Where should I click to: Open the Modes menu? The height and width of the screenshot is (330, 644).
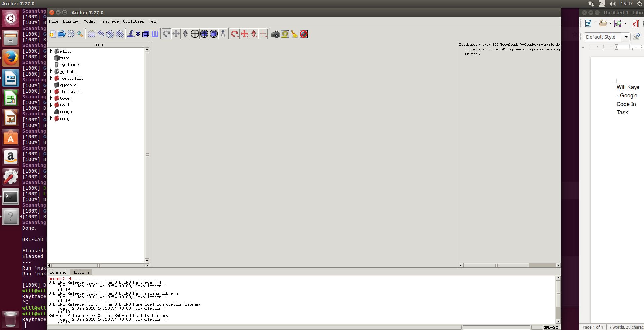click(89, 21)
